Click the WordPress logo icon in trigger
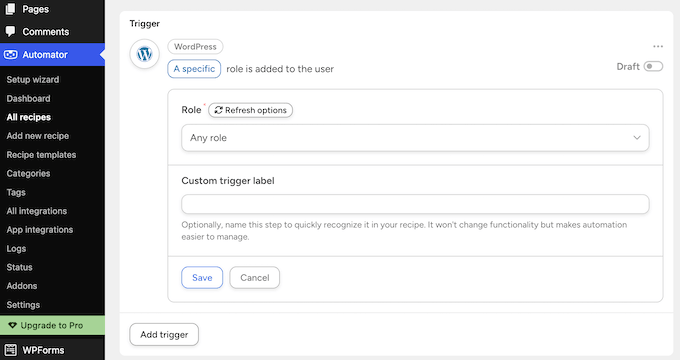This screenshot has width=680, height=360. 144,54
